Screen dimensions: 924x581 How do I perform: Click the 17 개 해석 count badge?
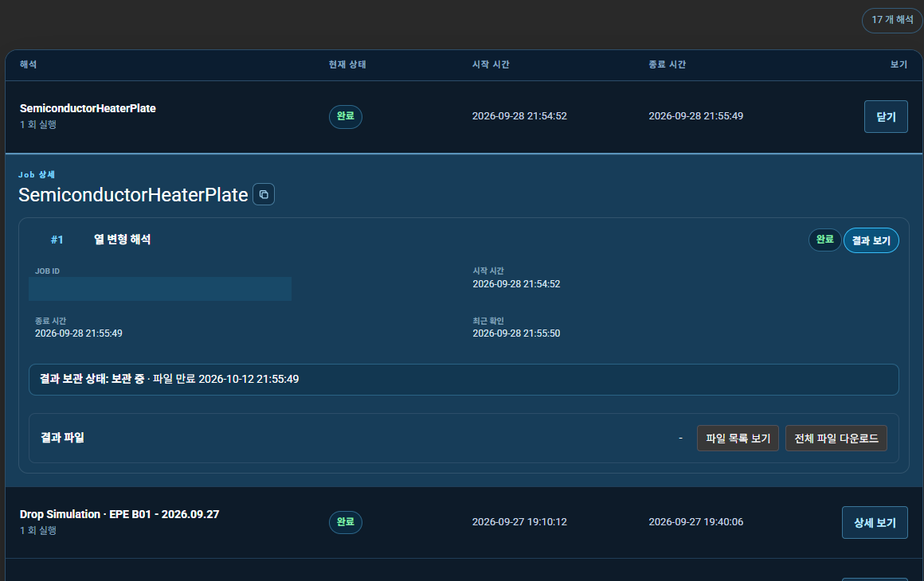(x=892, y=20)
